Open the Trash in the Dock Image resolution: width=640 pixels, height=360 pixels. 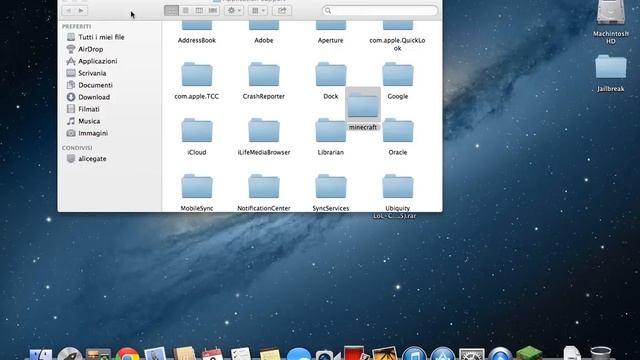click(601, 353)
